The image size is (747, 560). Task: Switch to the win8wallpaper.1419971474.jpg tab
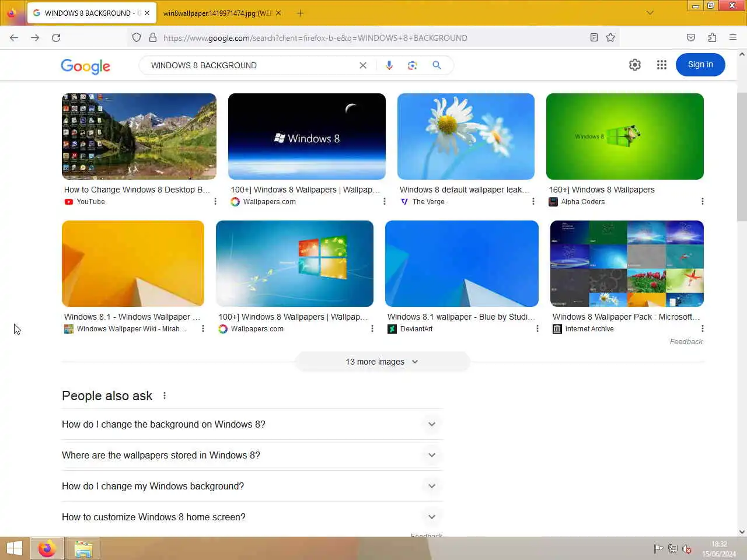pyautogui.click(x=218, y=13)
